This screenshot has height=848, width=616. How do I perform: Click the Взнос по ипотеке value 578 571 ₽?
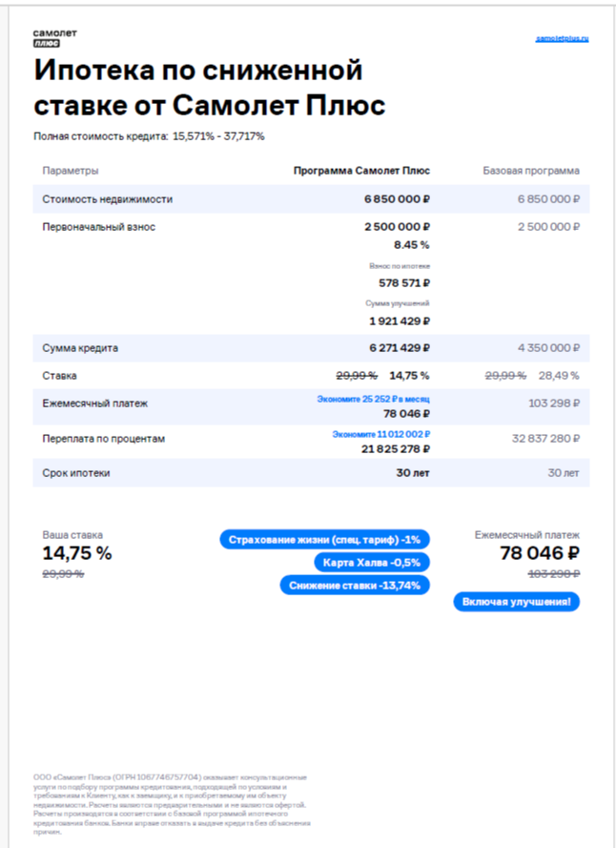click(404, 283)
